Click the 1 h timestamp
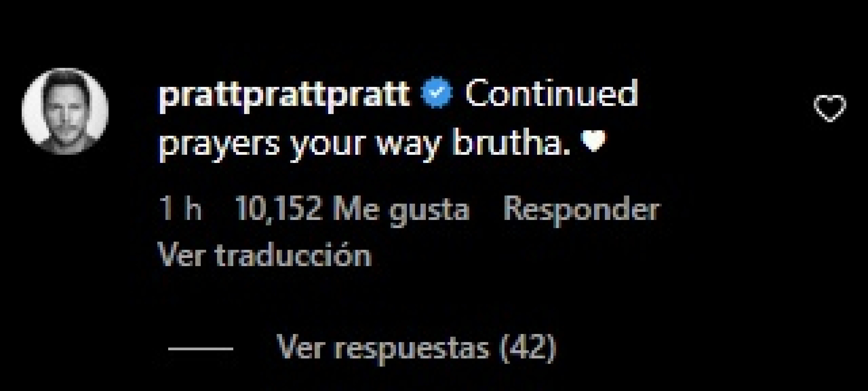The image size is (868, 391). [x=181, y=209]
